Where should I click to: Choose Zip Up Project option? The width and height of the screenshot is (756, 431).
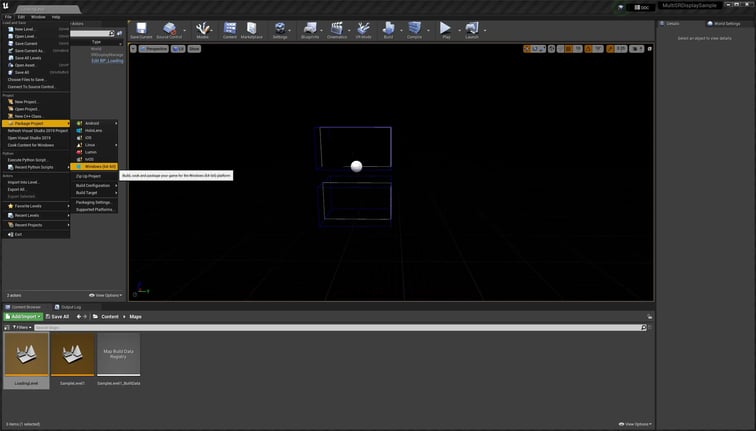point(94,176)
